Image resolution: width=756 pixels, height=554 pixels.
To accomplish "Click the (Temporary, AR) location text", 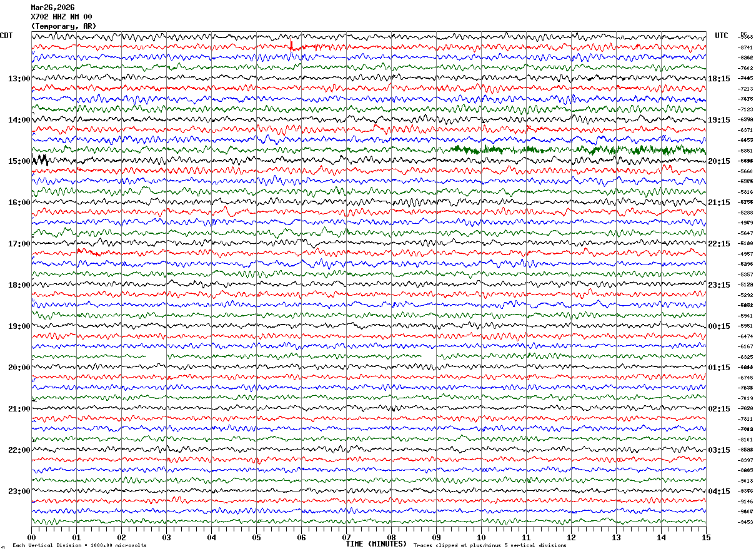I will pos(64,26).
